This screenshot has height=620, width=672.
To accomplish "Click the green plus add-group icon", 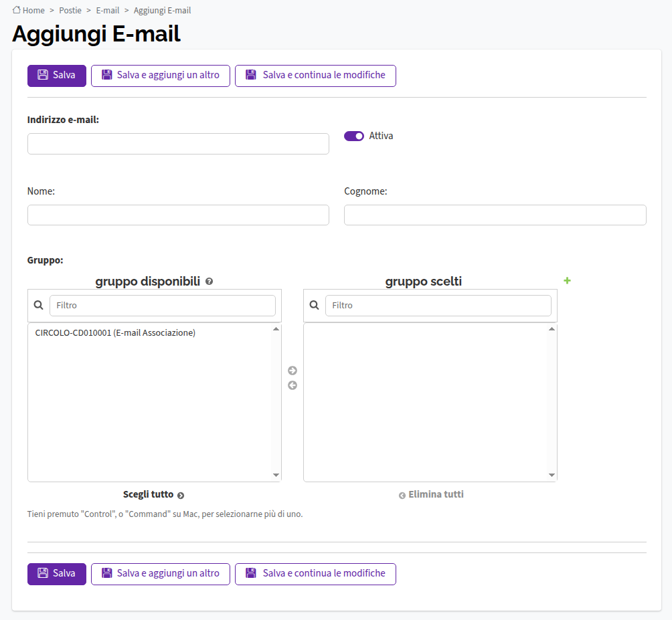I will [567, 280].
